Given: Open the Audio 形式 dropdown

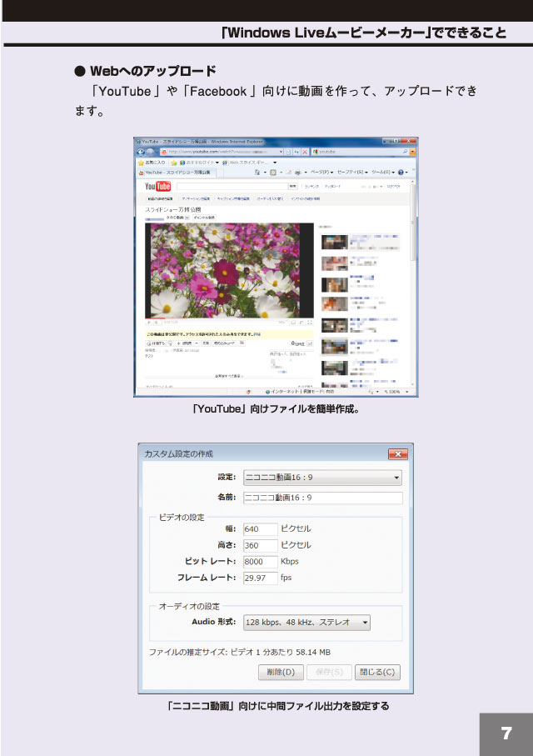Looking at the screenshot, I should [x=306, y=623].
